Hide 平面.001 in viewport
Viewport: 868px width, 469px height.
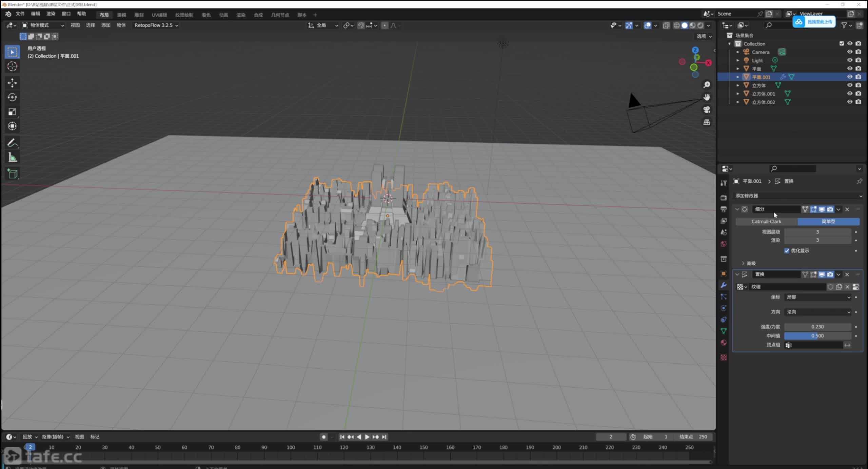click(850, 77)
